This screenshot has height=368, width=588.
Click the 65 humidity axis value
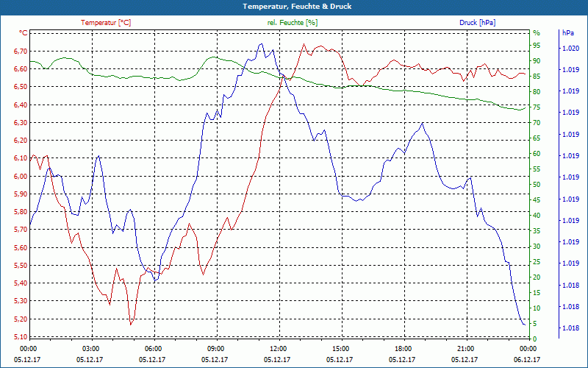(x=537, y=138)
